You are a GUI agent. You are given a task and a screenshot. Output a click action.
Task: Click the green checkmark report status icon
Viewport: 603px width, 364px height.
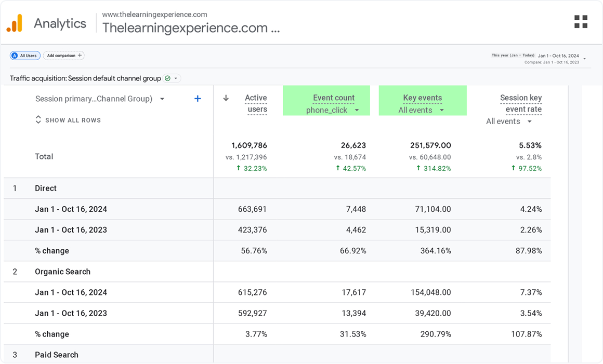167,78
